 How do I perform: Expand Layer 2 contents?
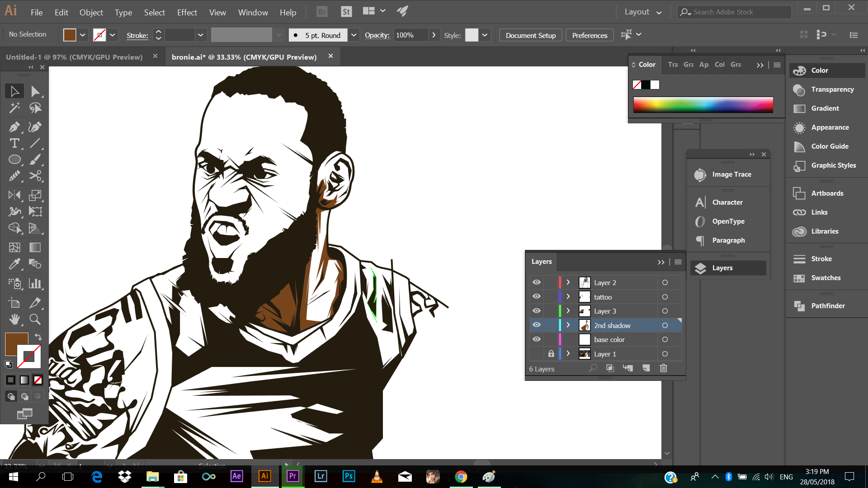[568, 282]
